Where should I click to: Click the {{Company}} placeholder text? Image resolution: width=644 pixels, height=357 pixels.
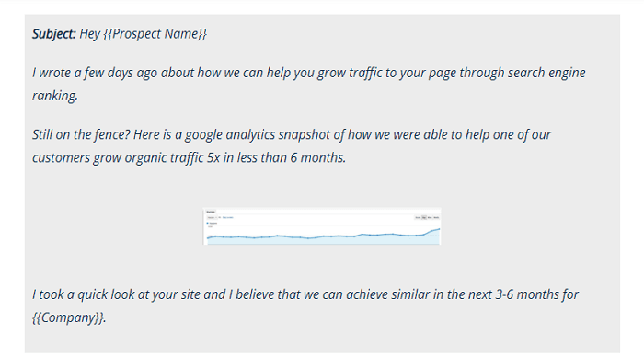pos(69,317)
